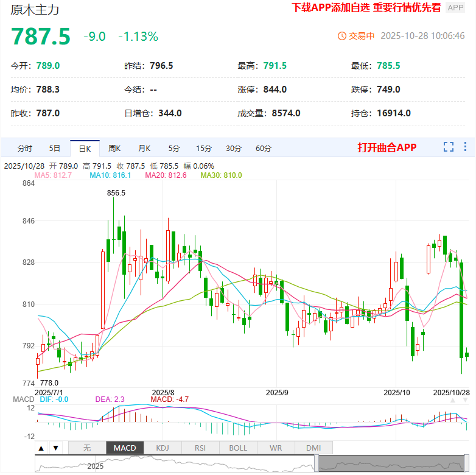Click the red 打开曲合APP link
The width and height of the screenshot is (476, 475).
pyautogui.click(x=387, y=147)
